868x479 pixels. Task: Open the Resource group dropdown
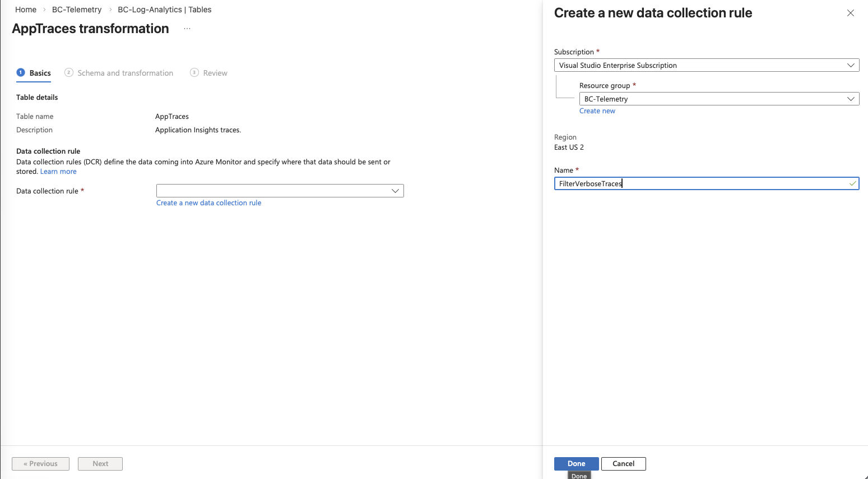pos(850,99)
